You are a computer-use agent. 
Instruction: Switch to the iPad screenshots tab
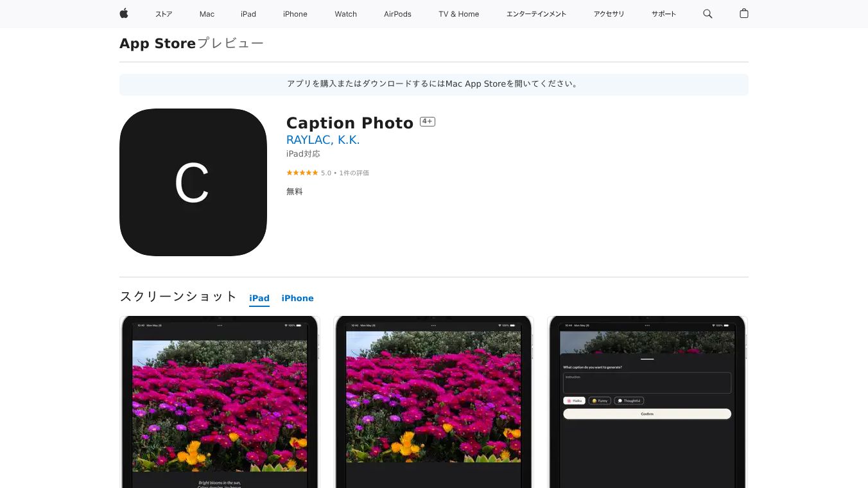point(259,299)
